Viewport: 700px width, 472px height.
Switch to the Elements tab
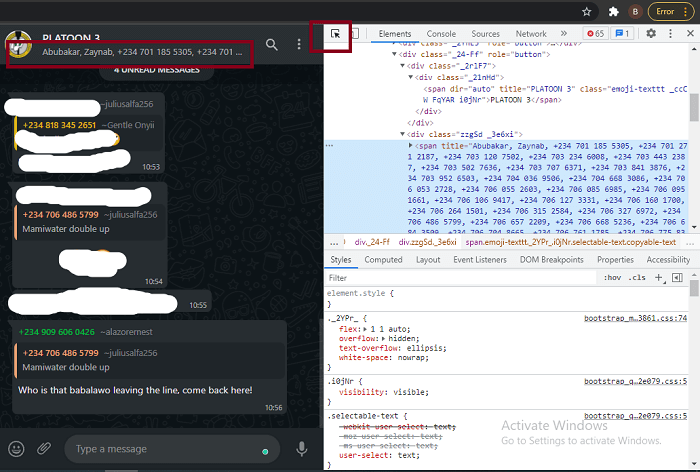coord(395,33)
